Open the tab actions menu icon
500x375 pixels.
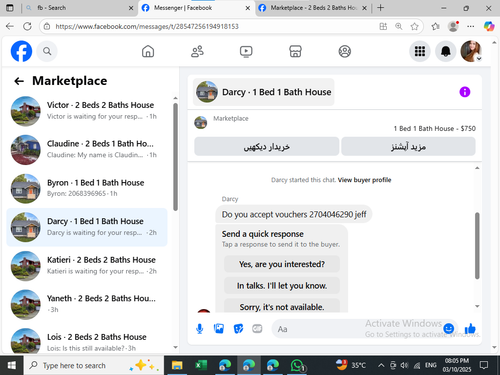coord(10,8)
